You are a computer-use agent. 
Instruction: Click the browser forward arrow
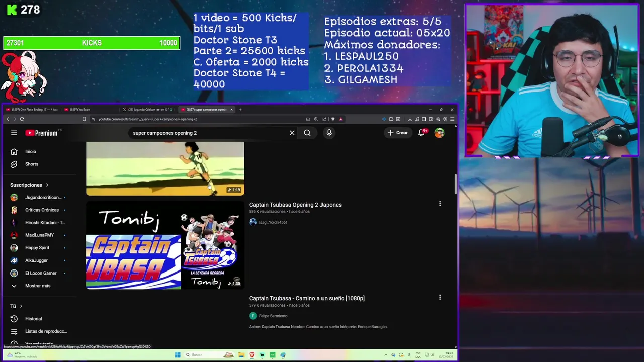15,119
